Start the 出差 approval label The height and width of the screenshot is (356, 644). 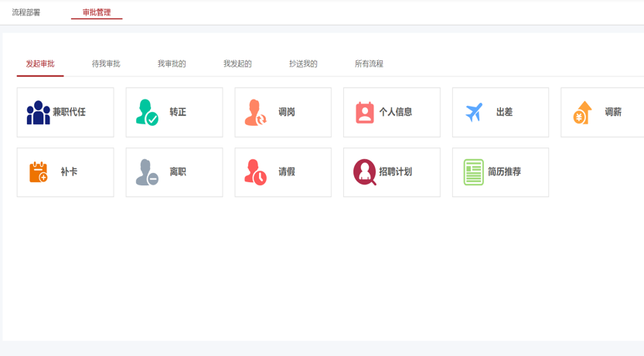[504, 112]
